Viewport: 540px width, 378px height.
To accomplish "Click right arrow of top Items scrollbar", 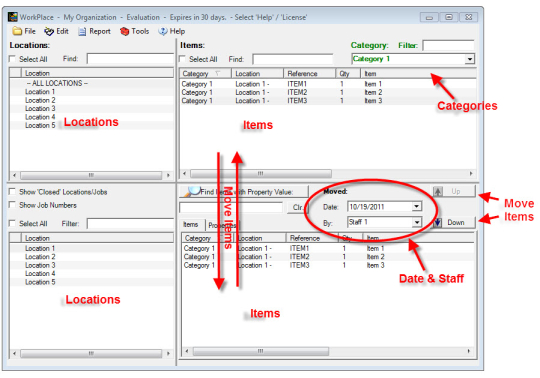I will [471, 174].
